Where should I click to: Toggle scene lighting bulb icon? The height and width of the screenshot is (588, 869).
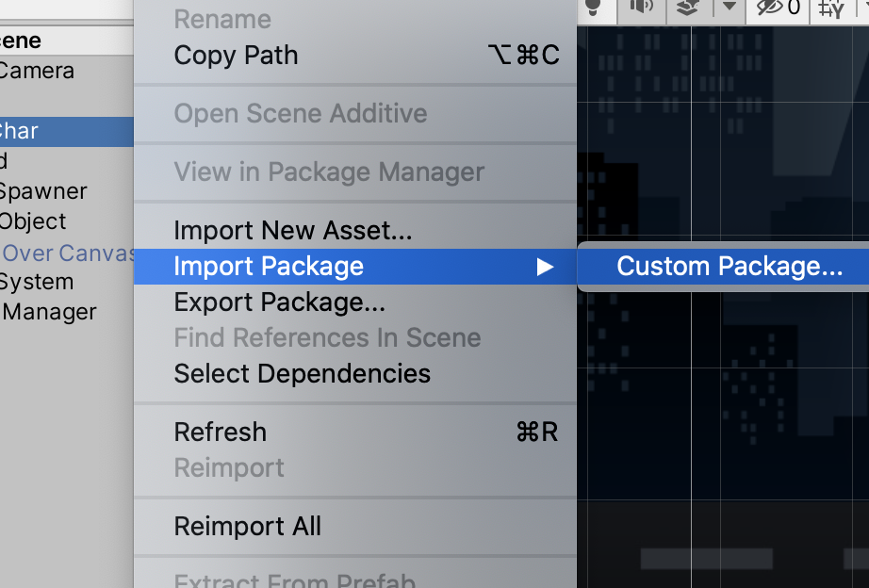593,8
